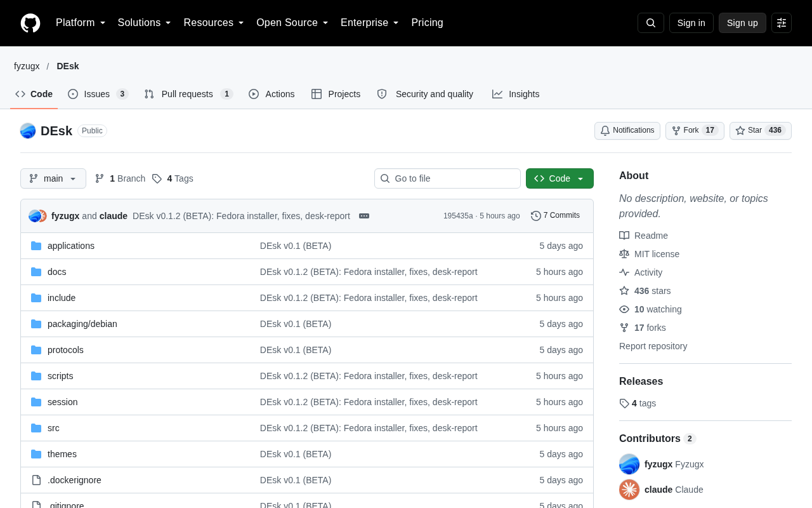812x508 pixels.
Task: Open the green Code dropdown
Action: (560, 178)
